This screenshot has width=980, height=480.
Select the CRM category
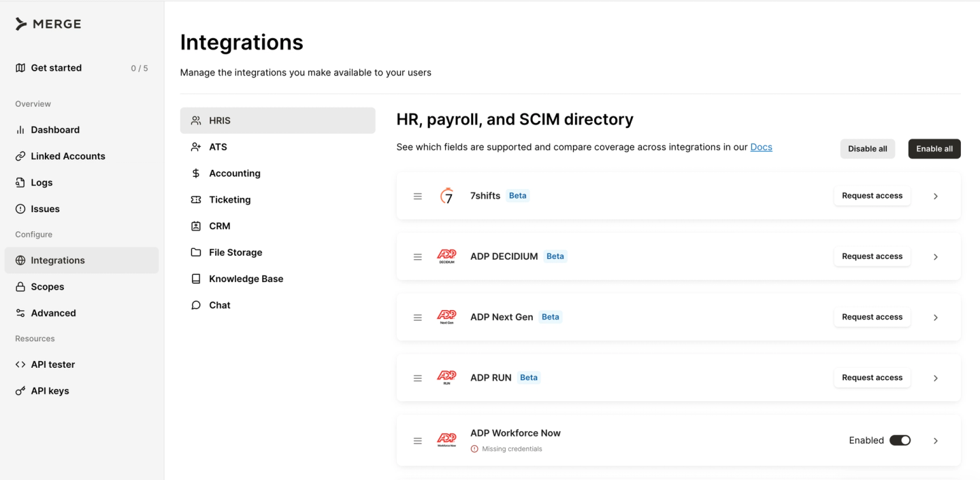coord(278,226)
